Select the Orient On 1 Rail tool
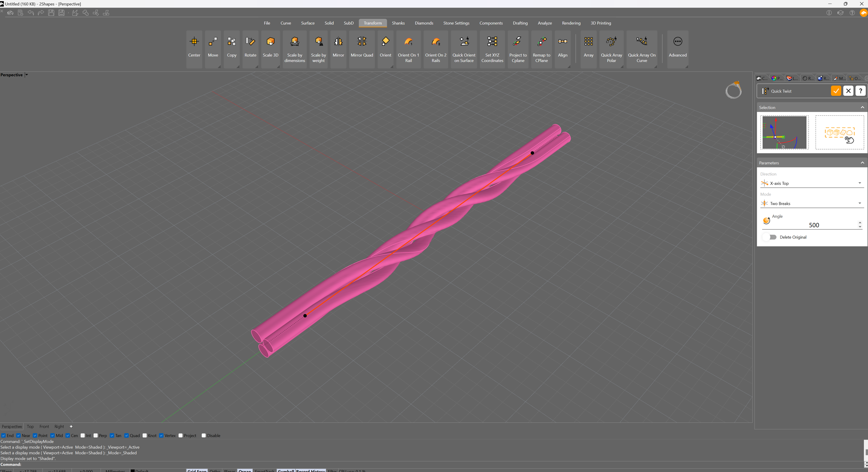The width and height of the screenshot is (868, 472). (x=408, y=42)
